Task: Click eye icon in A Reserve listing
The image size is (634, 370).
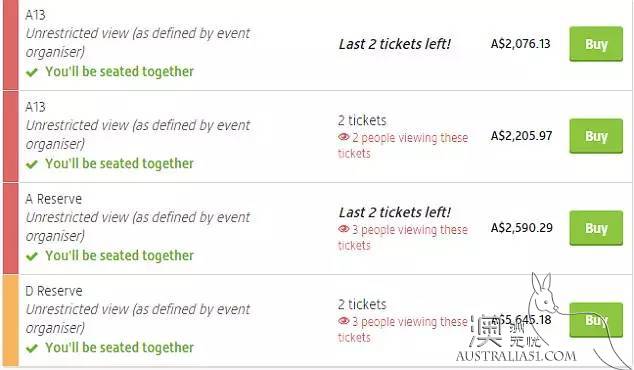Action: coord(344,229)
